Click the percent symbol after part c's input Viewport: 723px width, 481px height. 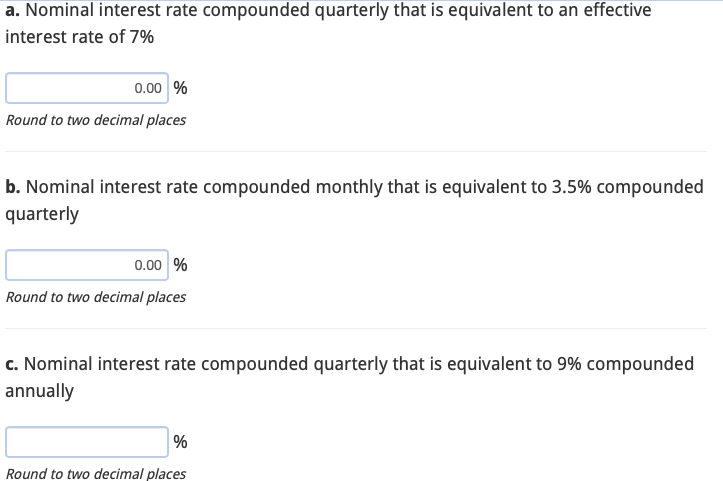[x=180, y=442]
